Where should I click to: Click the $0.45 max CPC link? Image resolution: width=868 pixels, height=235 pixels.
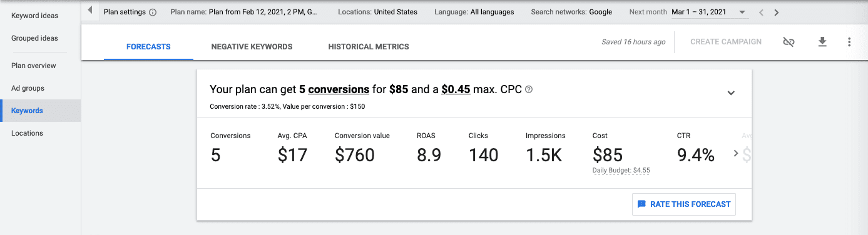click(456, 89)
